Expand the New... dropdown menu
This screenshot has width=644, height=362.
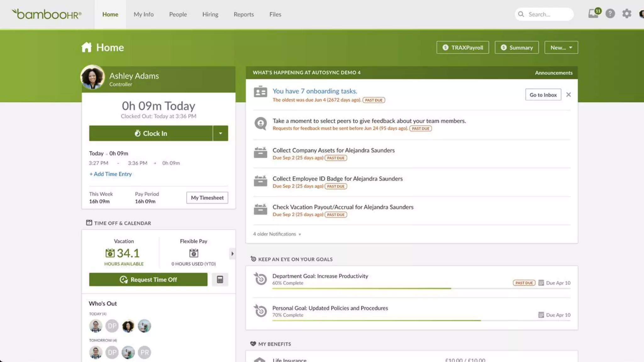pos(561,47)
